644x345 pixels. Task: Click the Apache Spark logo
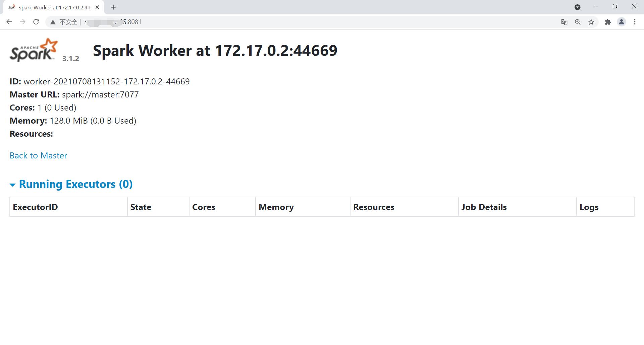point(34,50)
